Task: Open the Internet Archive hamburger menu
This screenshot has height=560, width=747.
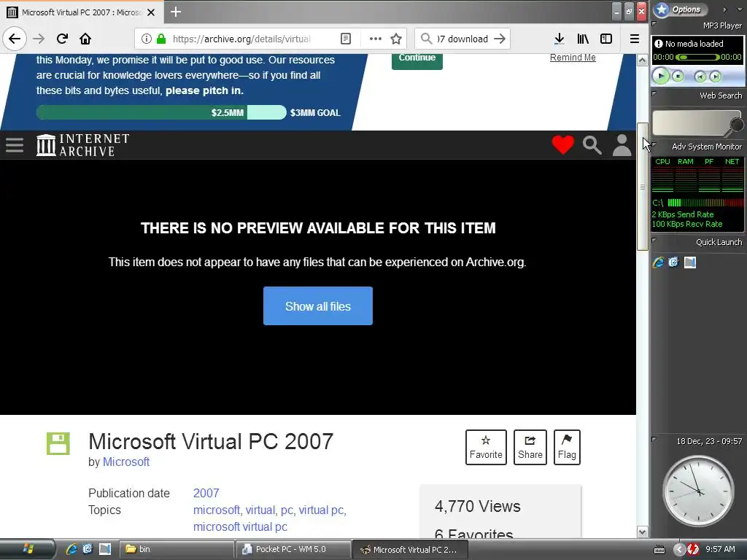Action: (x=15, y=145)
